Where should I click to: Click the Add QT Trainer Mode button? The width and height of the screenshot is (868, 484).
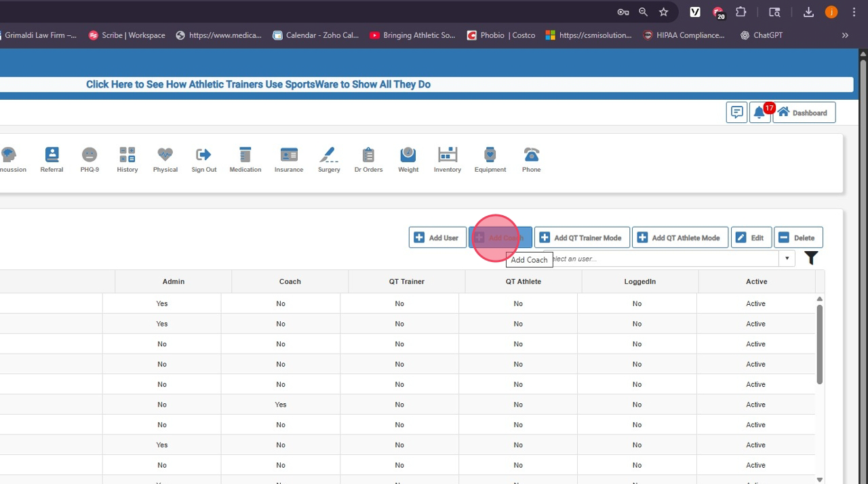[582, 238]
